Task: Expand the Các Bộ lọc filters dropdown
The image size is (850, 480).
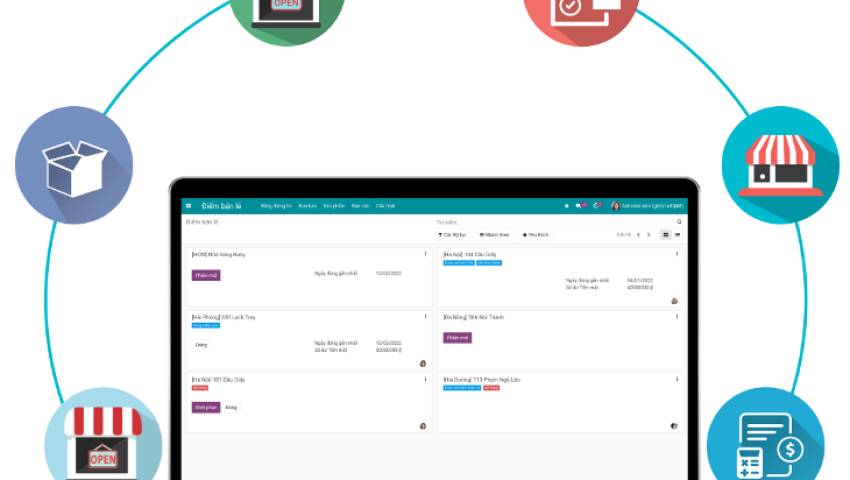Action: point(453,234)
